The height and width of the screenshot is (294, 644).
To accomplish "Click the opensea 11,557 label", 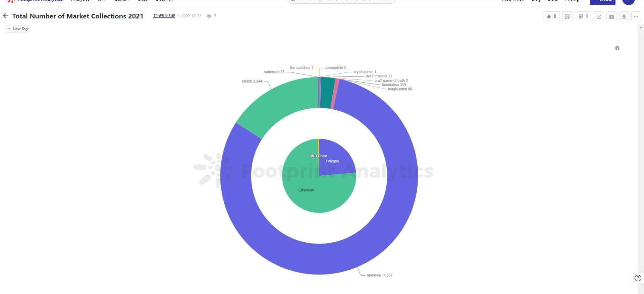I will click(379, 275).
